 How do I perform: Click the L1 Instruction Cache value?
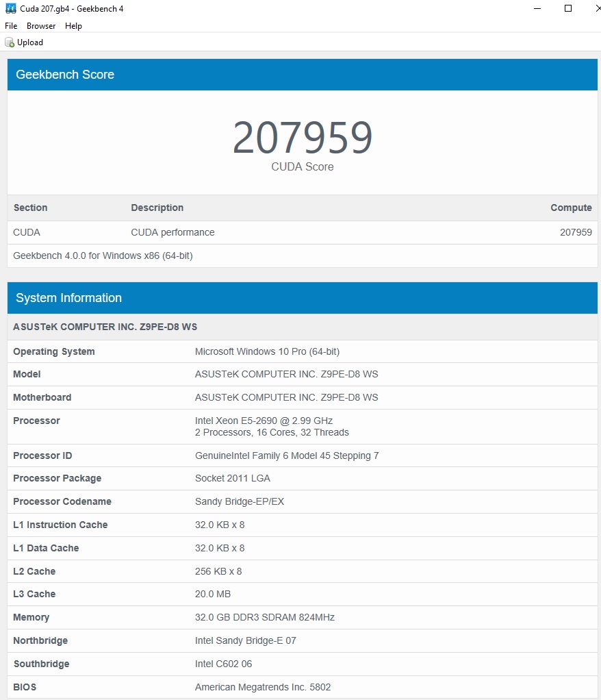click(x=220, y=525)
